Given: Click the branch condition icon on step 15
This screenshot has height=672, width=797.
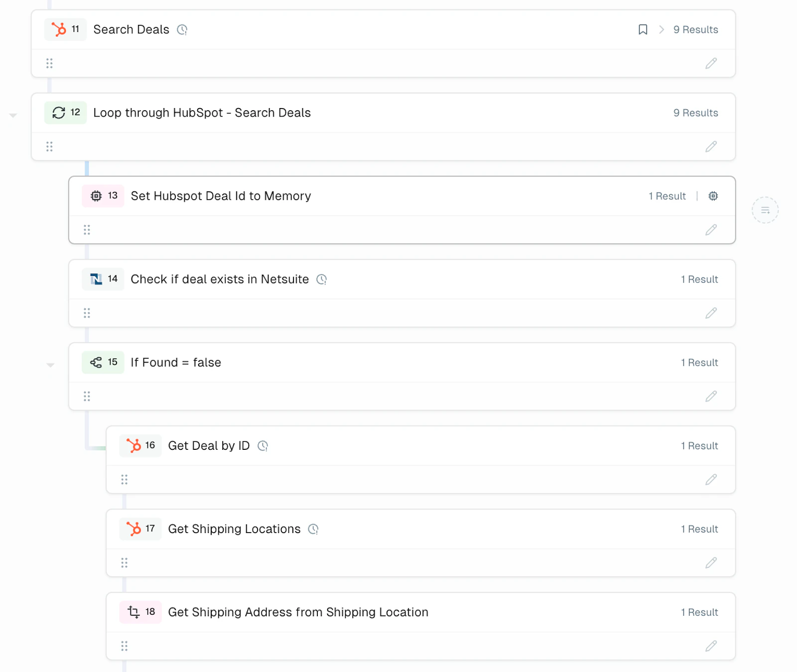Looking at the screenshot, I should [x=96, y=362].
